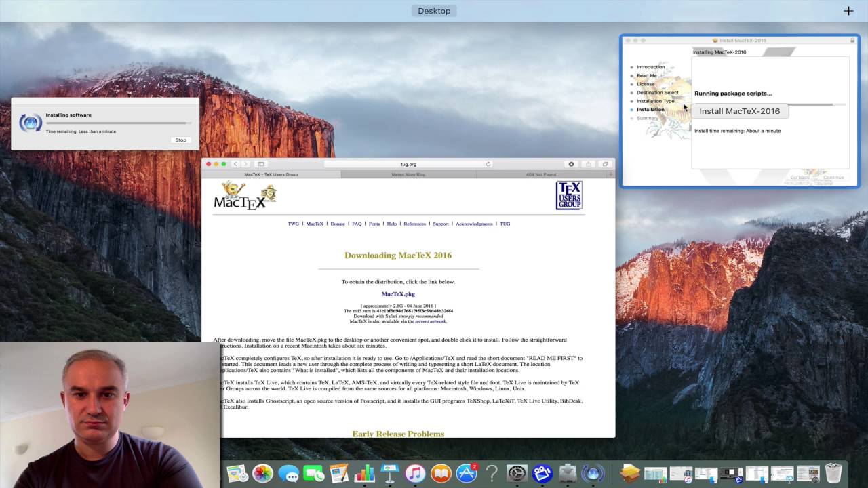Select the Read Me step in installer

[x=646, y=76]
